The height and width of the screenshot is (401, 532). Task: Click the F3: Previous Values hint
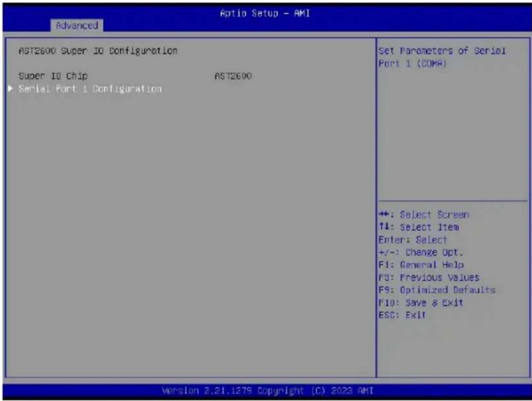pyautogui.click(x=429, y=277)
